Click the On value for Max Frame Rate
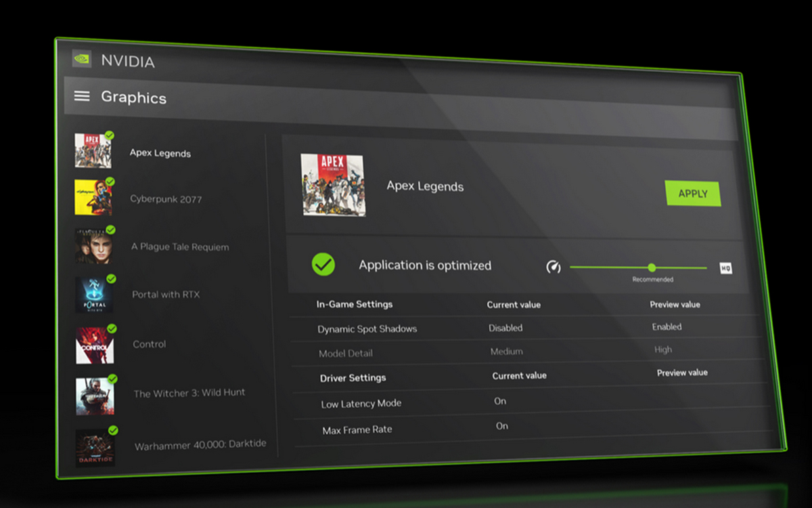This screenshot has height=508, width=812. pos(502,426)
